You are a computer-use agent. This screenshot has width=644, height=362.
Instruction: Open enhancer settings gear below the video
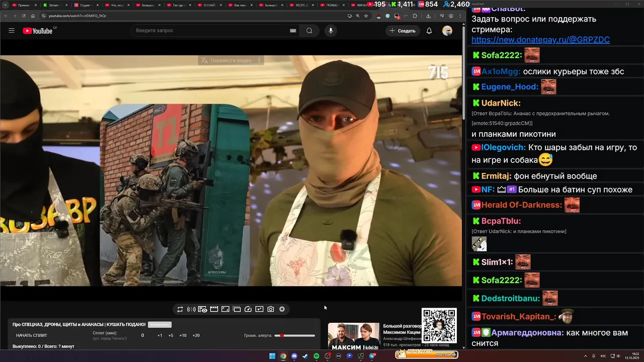coord(282,309)
